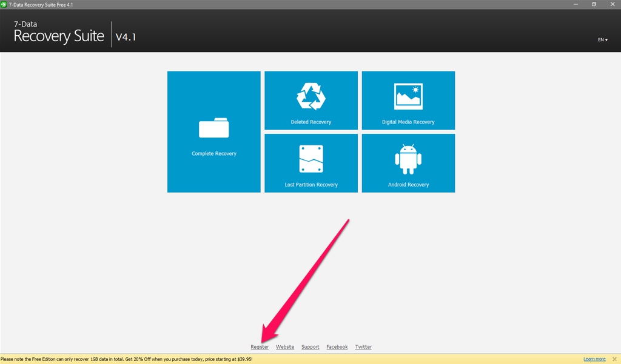This screenshot has height=364, width=621.
Task: Go to the Facebook link
Action: coord(337,347)
